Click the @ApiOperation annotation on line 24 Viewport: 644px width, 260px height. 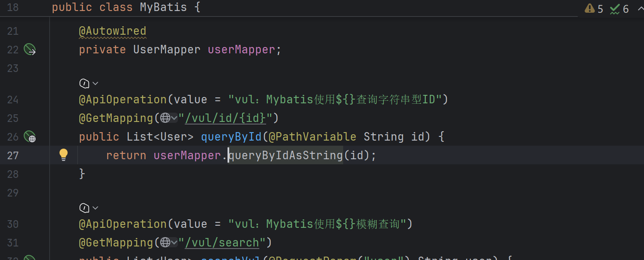point(123,100)
